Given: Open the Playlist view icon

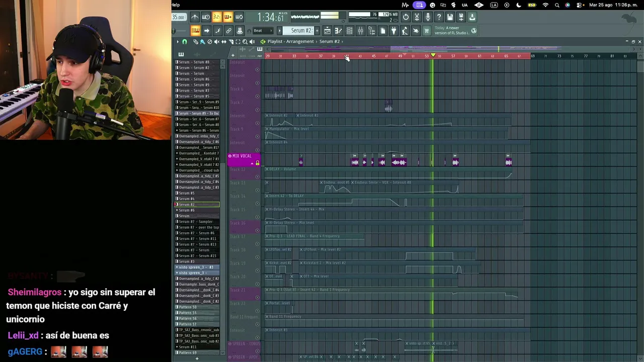Looking at the screenshot, I should 327,31.
